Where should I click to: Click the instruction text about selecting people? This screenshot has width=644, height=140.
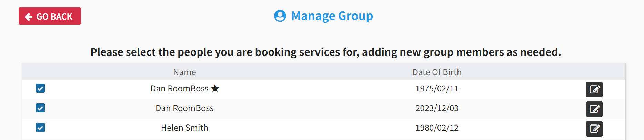pyautogui.click(x=325, y=52)
